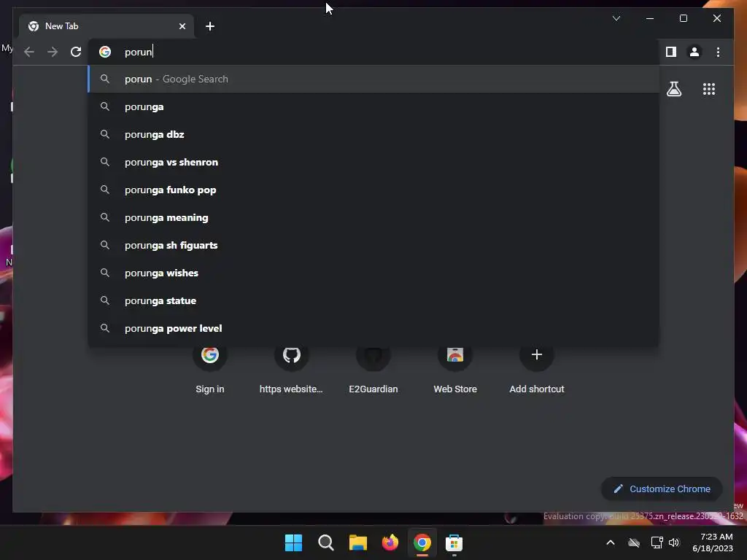The image size is (747, 560).
Task: Close the New Tab tab
Action: pos(182,26)
